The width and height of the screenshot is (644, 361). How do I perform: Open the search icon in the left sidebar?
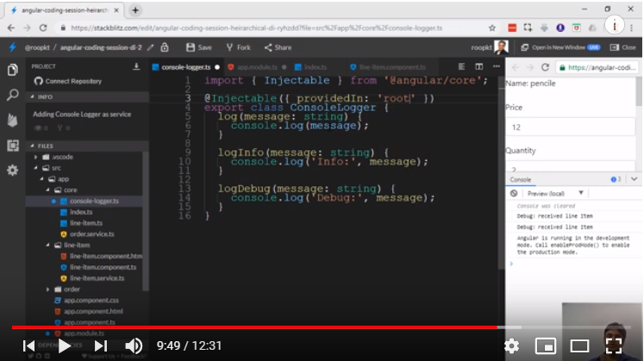[12, 95]
